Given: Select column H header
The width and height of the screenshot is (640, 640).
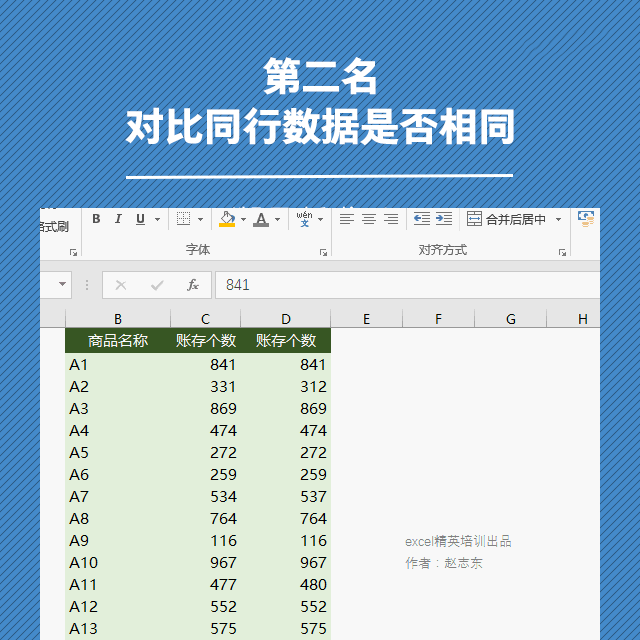Looking at the screenshot, I should (x=573, y=319).
